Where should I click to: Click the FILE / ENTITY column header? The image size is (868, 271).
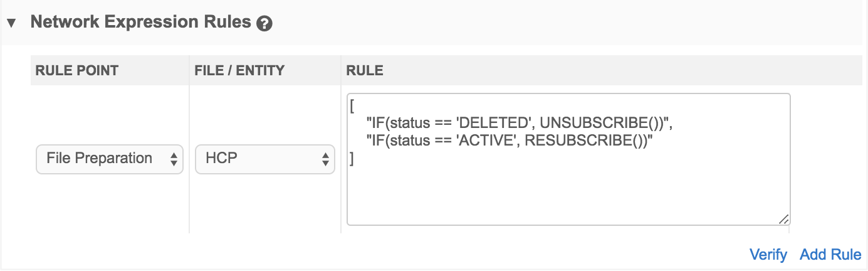pyautogui.click(x=240, y=71)
